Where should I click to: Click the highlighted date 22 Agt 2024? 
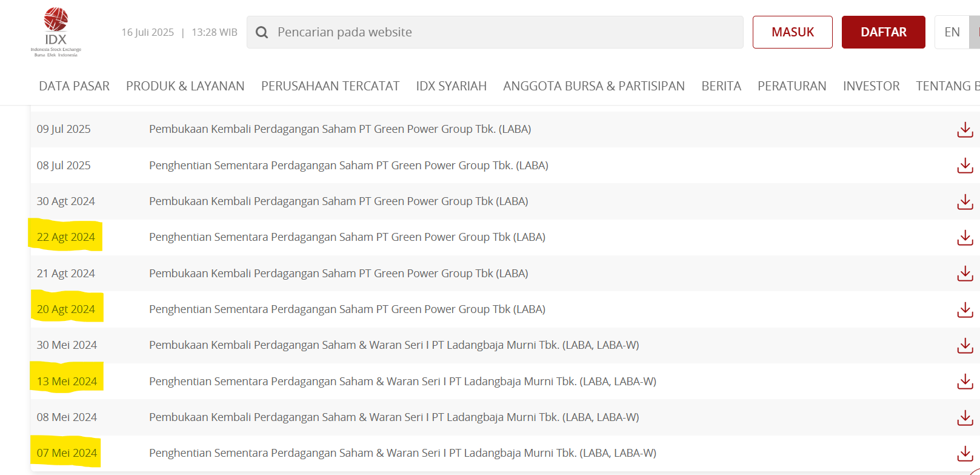(65, 237)
